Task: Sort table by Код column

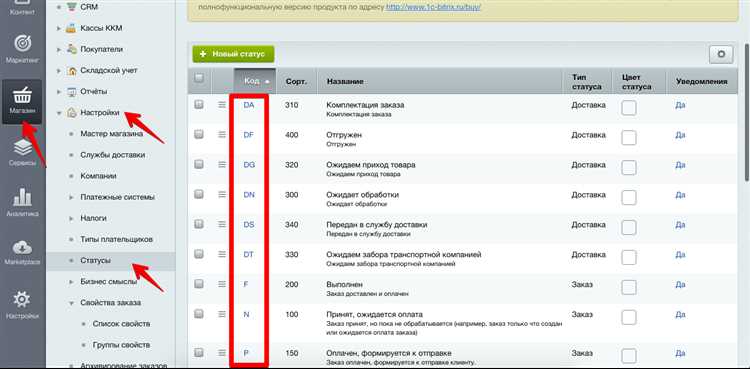Action: tap(255, 81)
